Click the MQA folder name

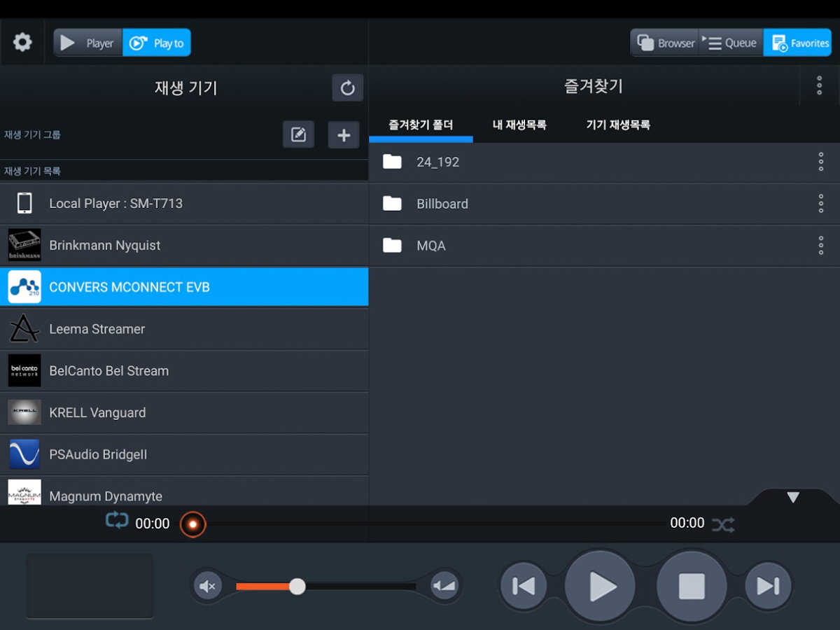[x=431, y=246]
